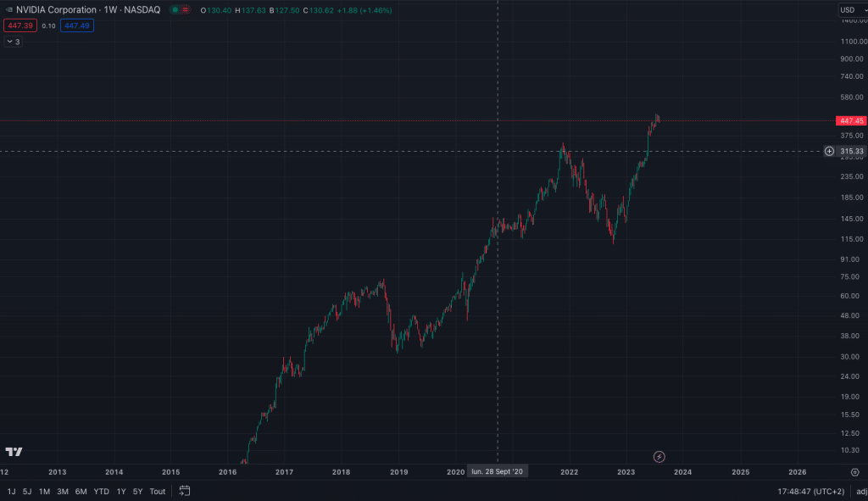Click the 38.00 price scale label
This screenshot has height=501, width=868.
[x=849, y=336]
